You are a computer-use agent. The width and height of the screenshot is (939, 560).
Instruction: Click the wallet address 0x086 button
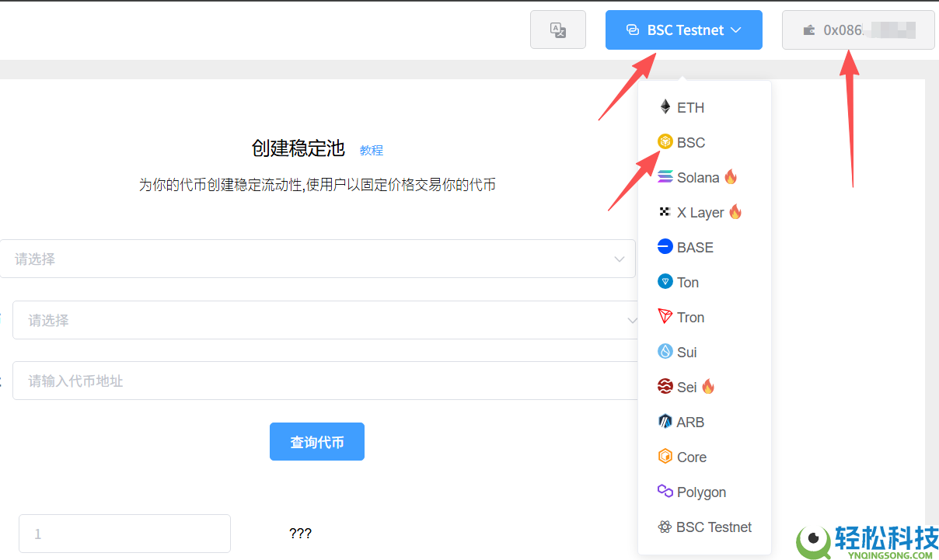click(x=858, y=30)
